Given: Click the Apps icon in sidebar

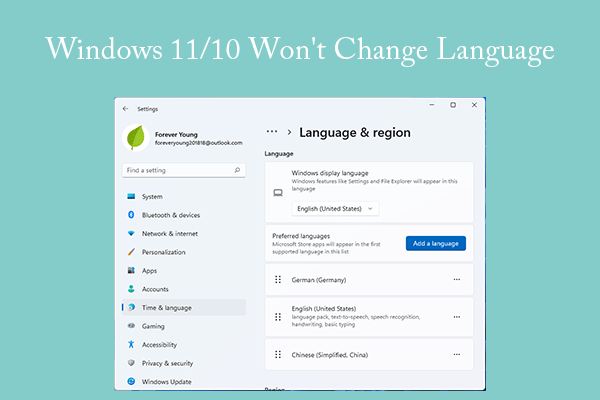Looking at the screenshot, I should 131,270.
